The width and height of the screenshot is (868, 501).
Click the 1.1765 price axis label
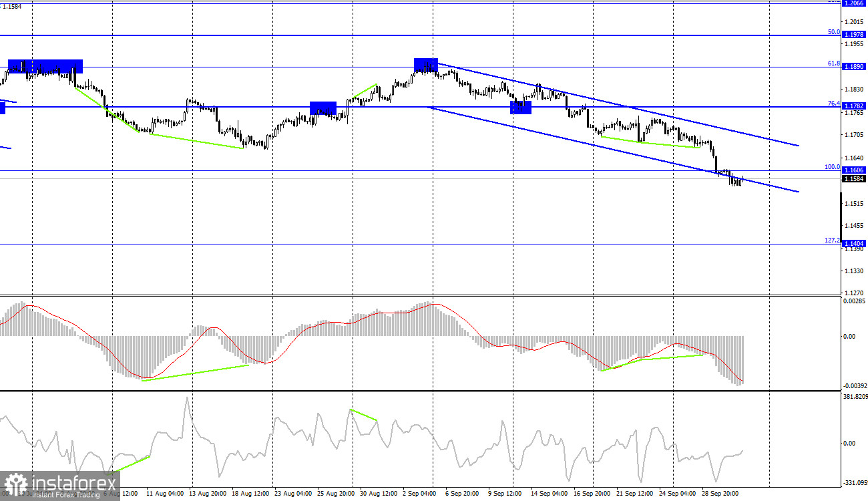coord(854,114)
